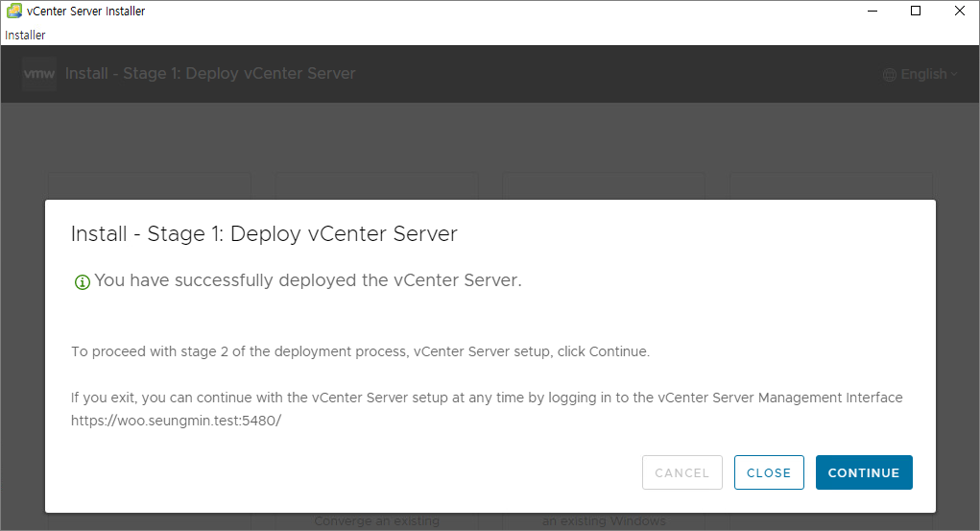Click the https://woo.seungmin.test:5480/ URL text
Image resolution: width=980 pixels, height=531 pixels.
(177, 421)
